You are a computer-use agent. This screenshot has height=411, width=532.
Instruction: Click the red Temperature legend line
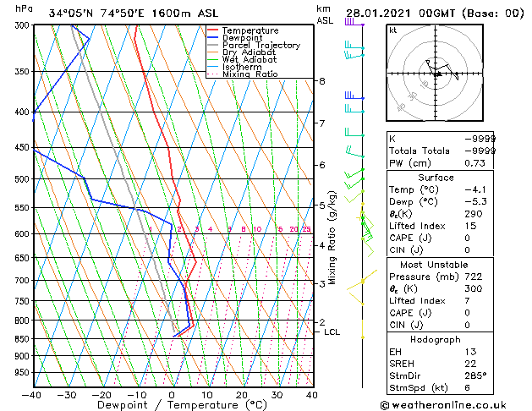(x=213, y=30)
